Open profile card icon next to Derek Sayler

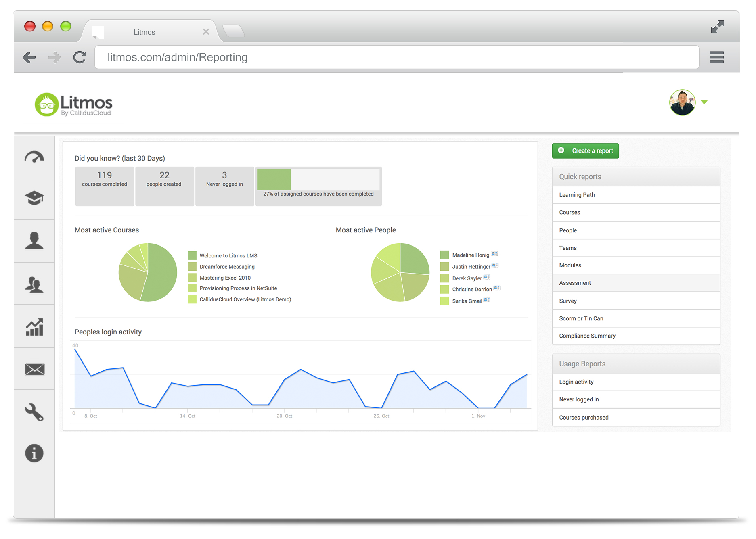tap(487, 277)
